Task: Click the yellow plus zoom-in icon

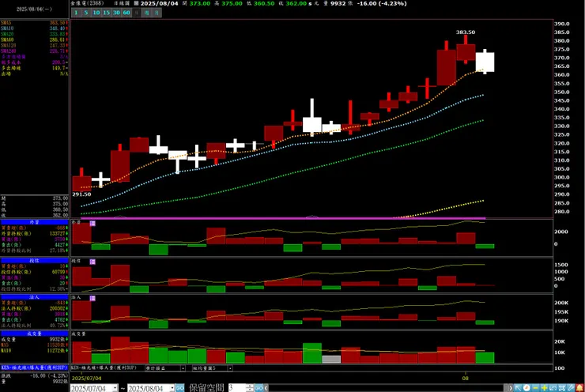Action: (x=544, y=388)
